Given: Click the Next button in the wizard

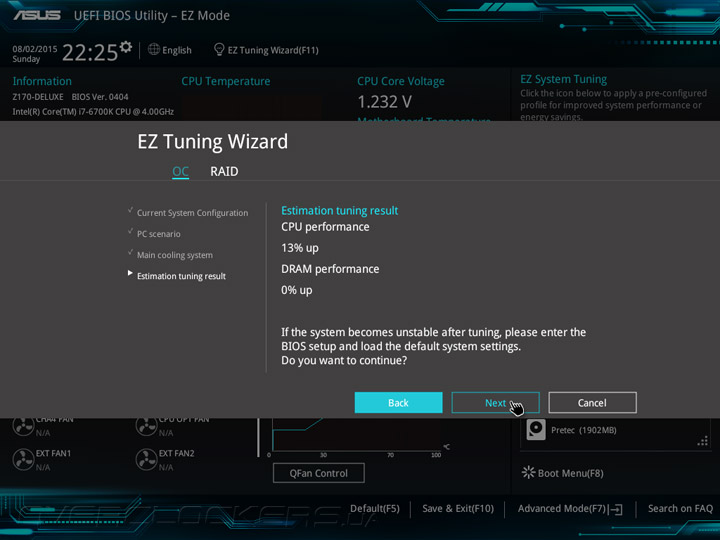Looking at the screenshot, I should [x=495, y=403].
